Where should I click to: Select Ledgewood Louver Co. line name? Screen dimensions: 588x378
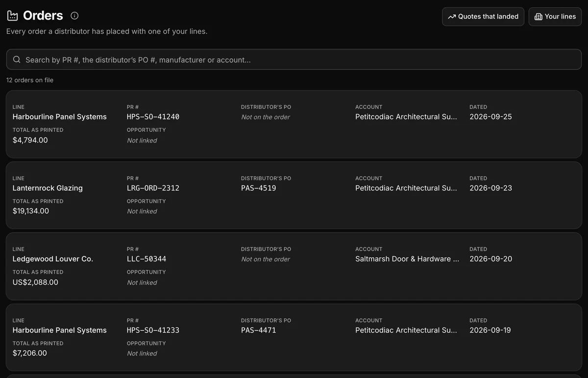coord(53,259)
